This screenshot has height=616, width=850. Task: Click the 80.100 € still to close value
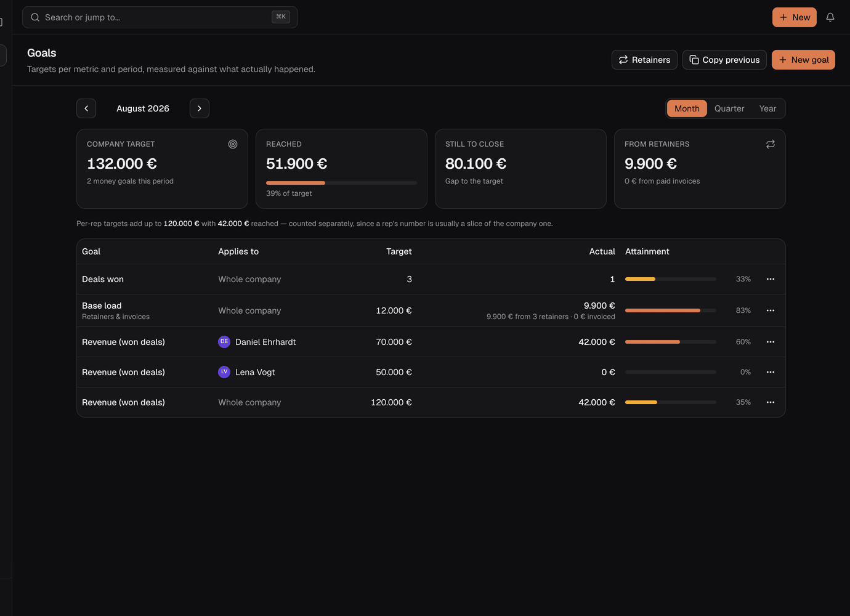click(476, 164)
